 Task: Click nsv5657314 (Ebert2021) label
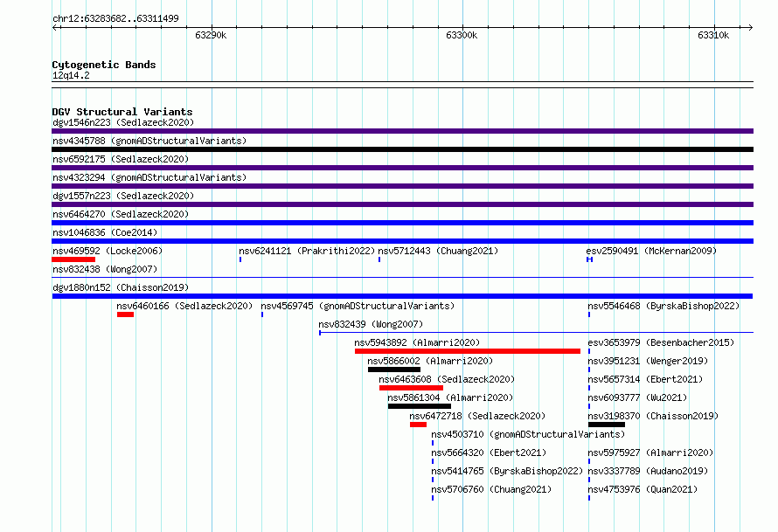[645, 379]
